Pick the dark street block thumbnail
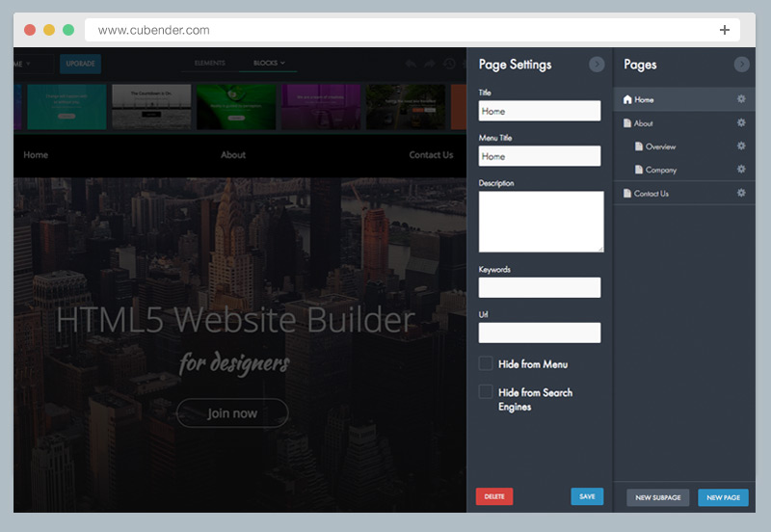Image resolution: width=771 pixels, height=532 pixels. (406, 107)
